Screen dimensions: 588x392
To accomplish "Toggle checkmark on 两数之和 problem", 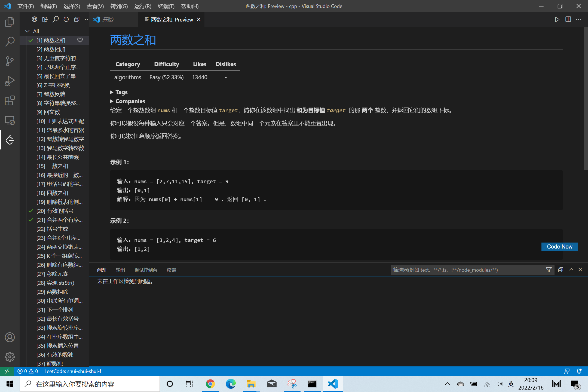I will tap(31, 40).
